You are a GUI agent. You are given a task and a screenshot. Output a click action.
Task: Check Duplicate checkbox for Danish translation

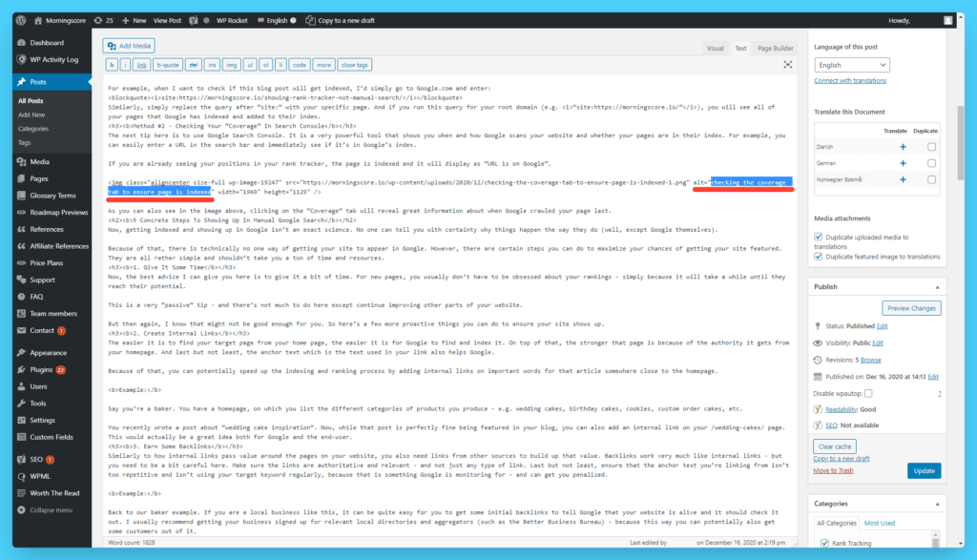[x=931, y=147]
